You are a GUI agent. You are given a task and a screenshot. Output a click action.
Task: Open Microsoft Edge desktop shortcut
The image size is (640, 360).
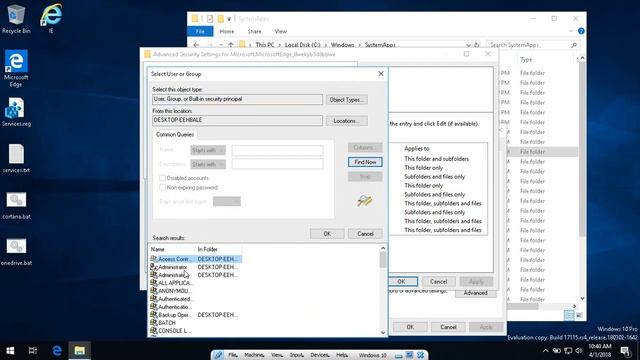pos(16,69)
